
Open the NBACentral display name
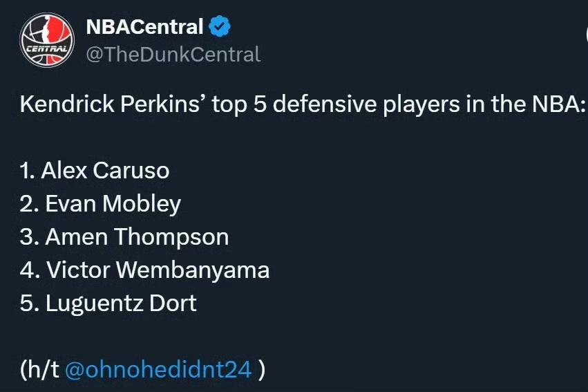[x=144, y=27]
